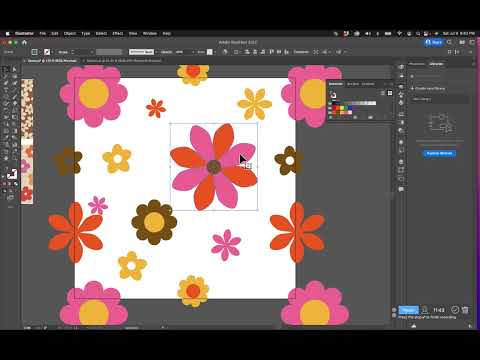This screenshot has height=360, width=480.
Task: Open the File menu
Action: (x=43, y=33)
